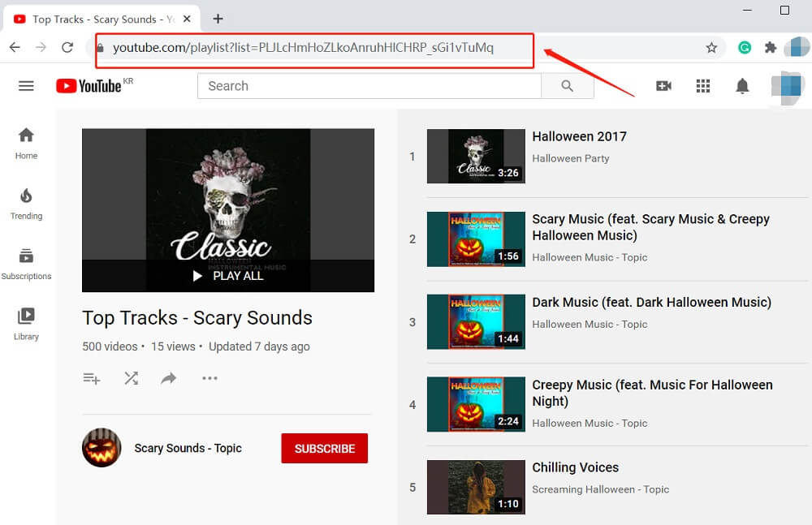The width and height of the screenshot is (812, 525).
Task: Open the Dark Music (feat. Dark Halloween Music) title
Action: pyautogui.click(x=652, y=303)
